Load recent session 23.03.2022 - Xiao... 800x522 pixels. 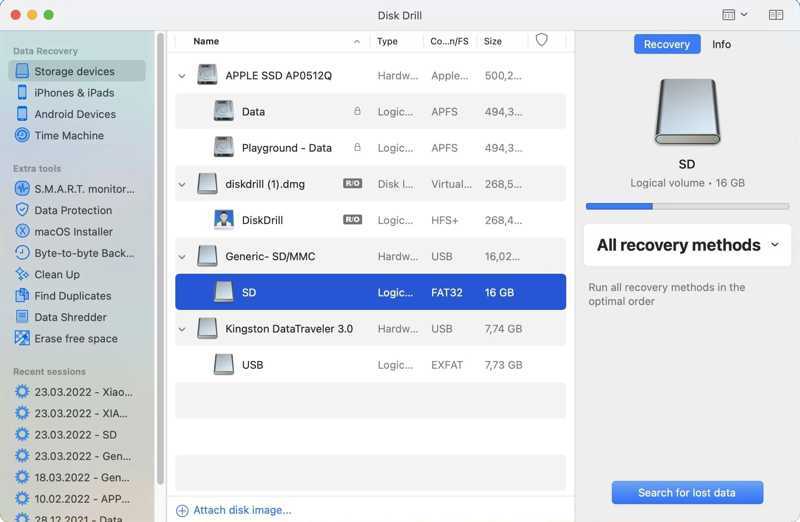pyautogui.click(x=74, y=392)
